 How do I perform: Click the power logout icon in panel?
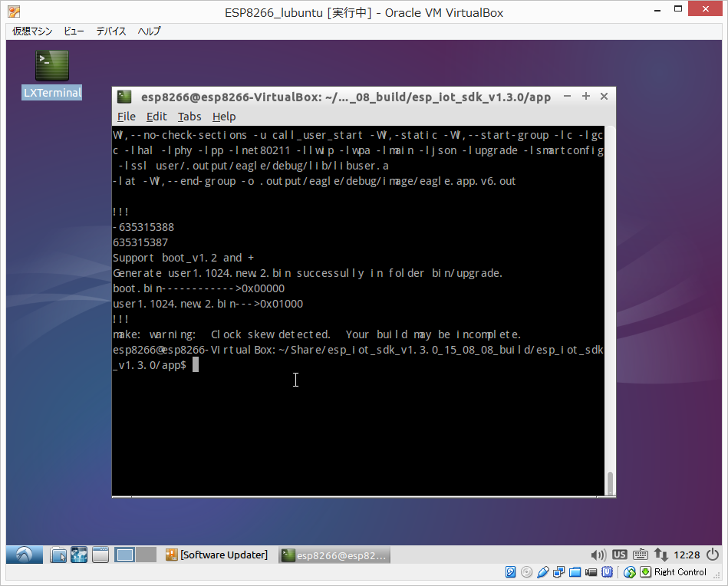pos(713,555)
